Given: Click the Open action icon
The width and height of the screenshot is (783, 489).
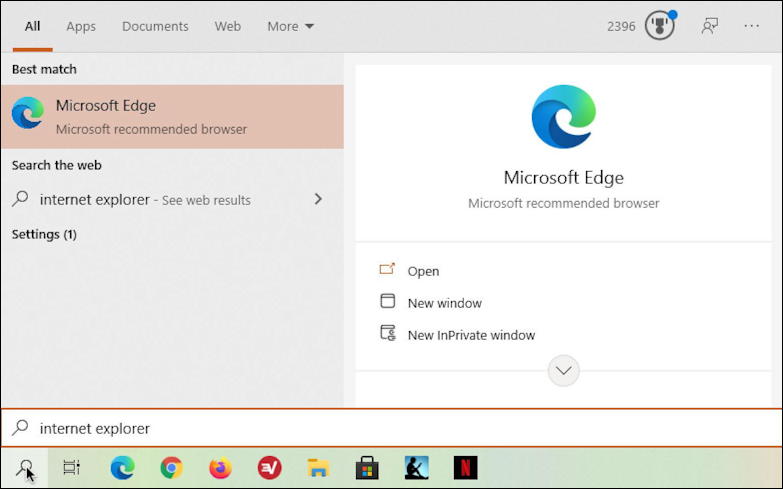Looking at the screenshot, I should point(388,270).
